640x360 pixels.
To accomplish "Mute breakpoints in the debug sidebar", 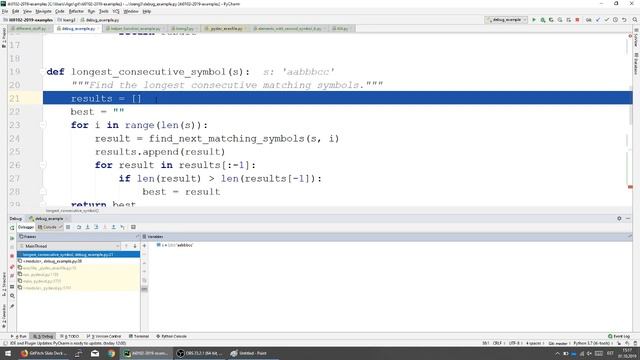I will [x=12, y=276].
